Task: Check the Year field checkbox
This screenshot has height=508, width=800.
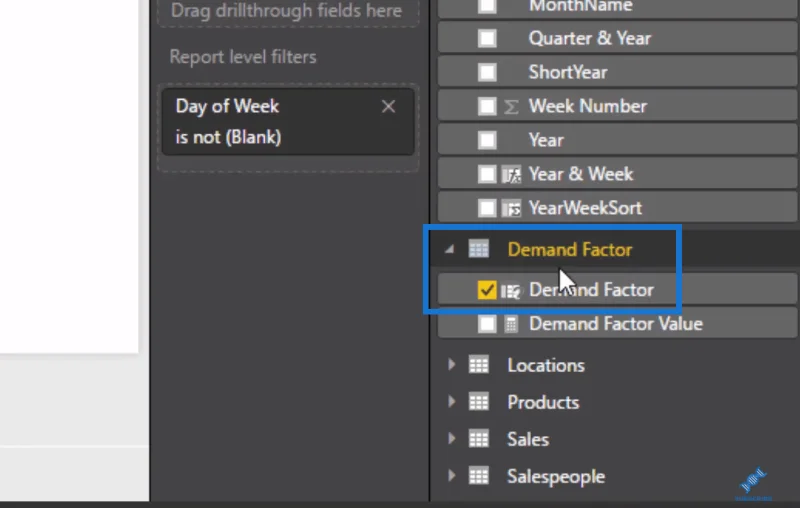Action: tap(487, 140)
